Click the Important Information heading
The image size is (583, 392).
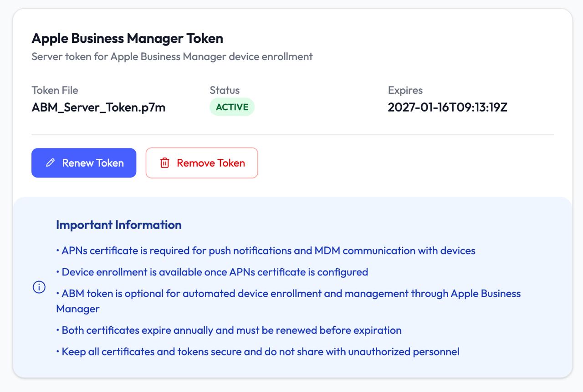click(x=119, y=225)
